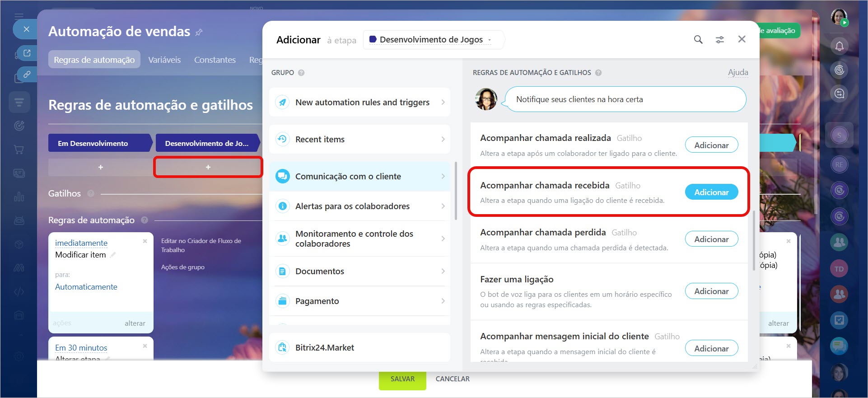Click the Ajuda link

(737, 72)
